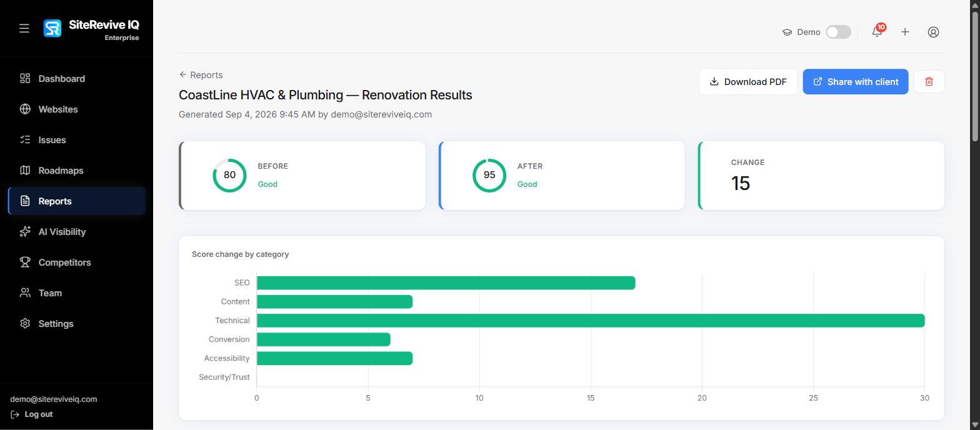Image resolution: width=980 pixels, height=430 pixels.
Task: Click the SEO bar in chart
Action: click(446, 282)
